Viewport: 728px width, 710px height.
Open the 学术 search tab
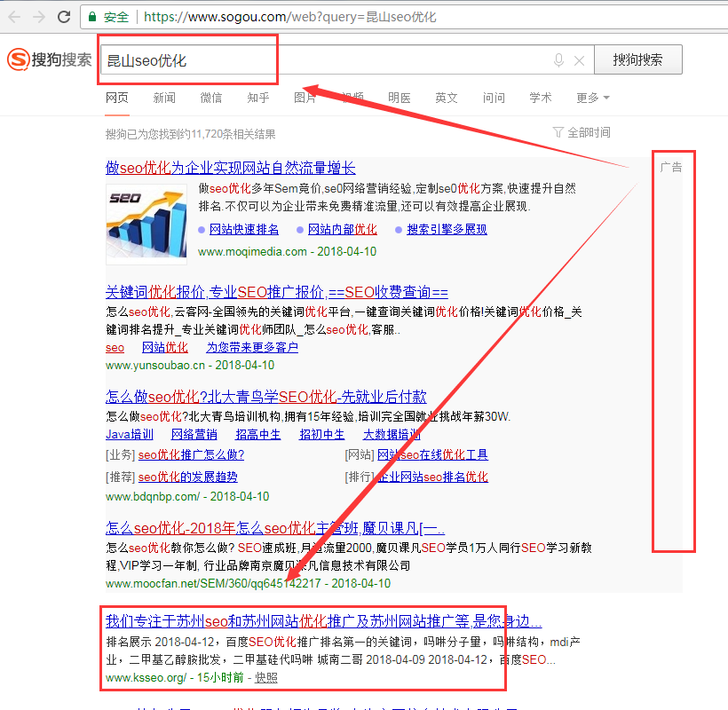coord(540,98)
